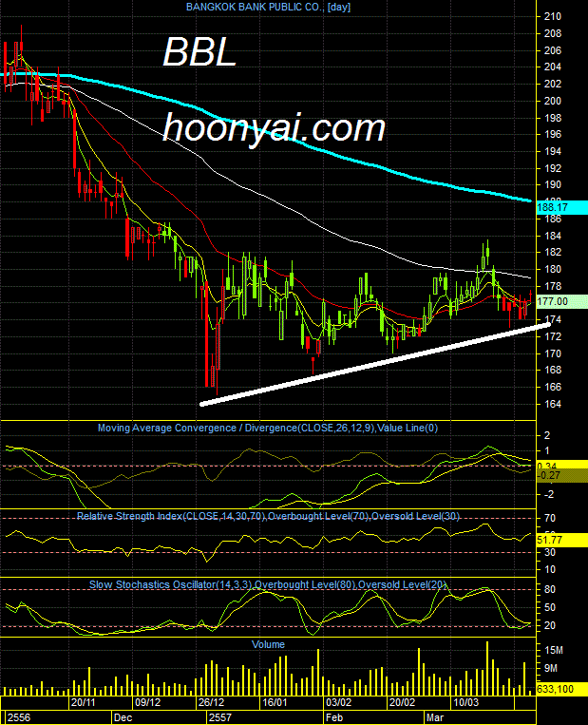This screenshot has width=588, height=725.
Task: Click the 2556 year label
Action: point(19,718)
